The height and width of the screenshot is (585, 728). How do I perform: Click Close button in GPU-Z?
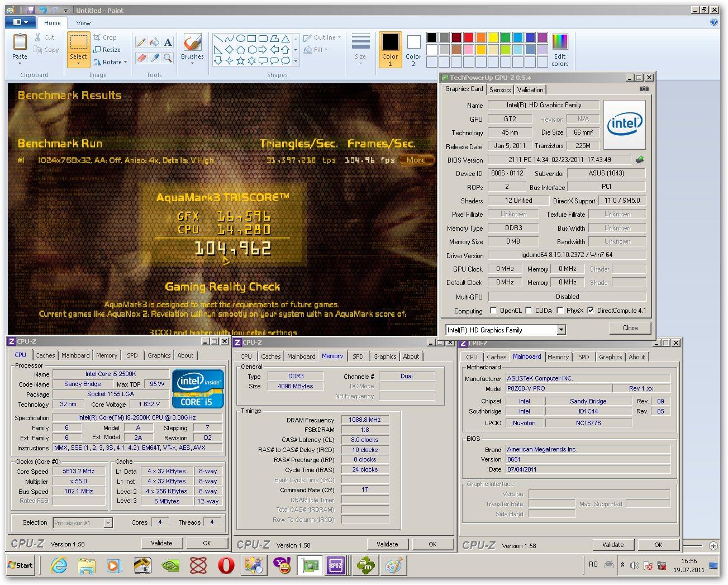(630, 328)
